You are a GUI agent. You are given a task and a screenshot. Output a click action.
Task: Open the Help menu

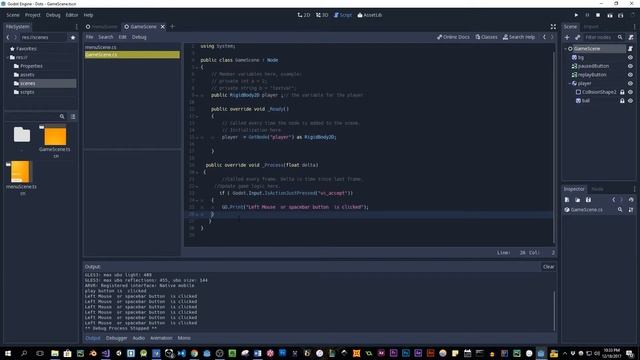click(89, 15)
